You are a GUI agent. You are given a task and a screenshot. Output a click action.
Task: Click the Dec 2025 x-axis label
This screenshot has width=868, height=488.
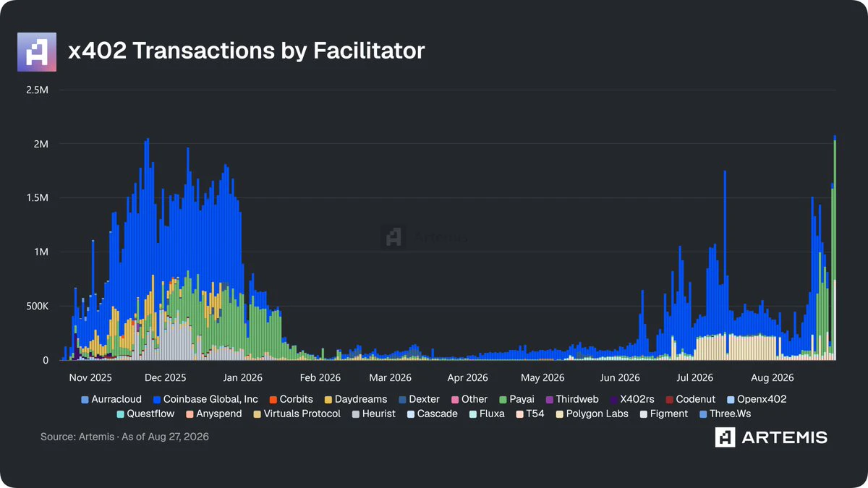tap(165, 377)
